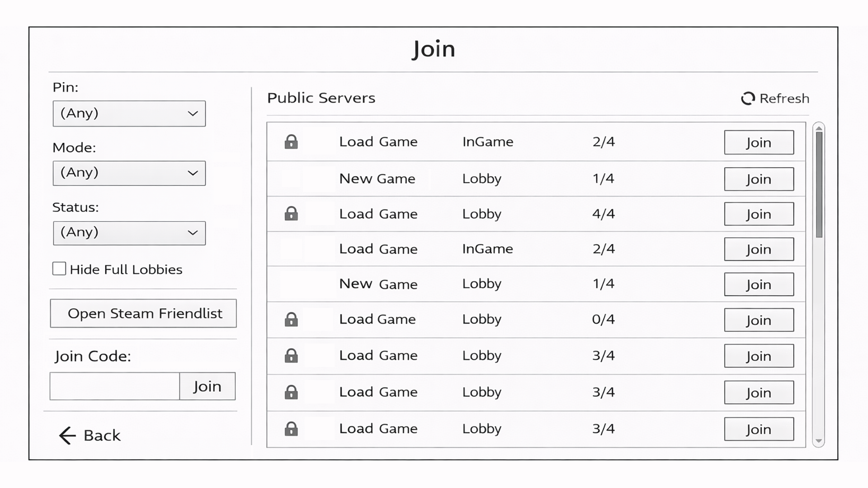Click the Join Code input field
This screenshot has width=868, height=488.
pos(113,386)
